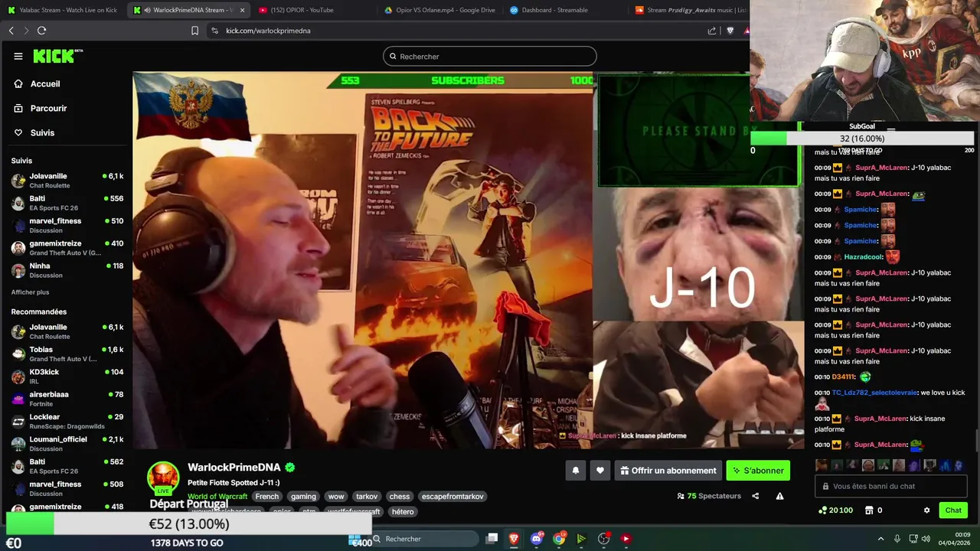980x551 pixels.
Task: Open the Kick points balance 20 100
Action: tap(835, 510)
